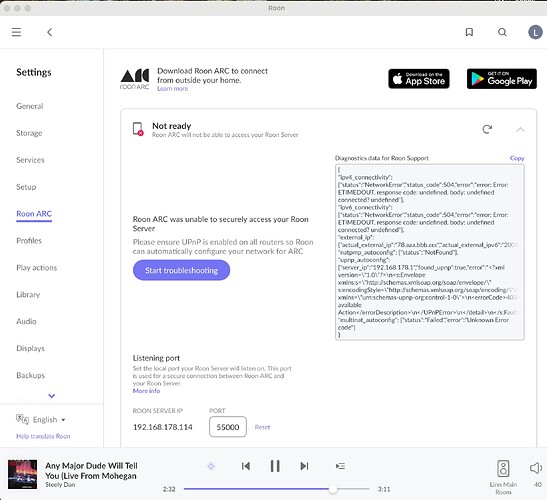The height and width of the screenshot is (500, 547).
Task: Open Library settings
Action: [x=28, y=294]
